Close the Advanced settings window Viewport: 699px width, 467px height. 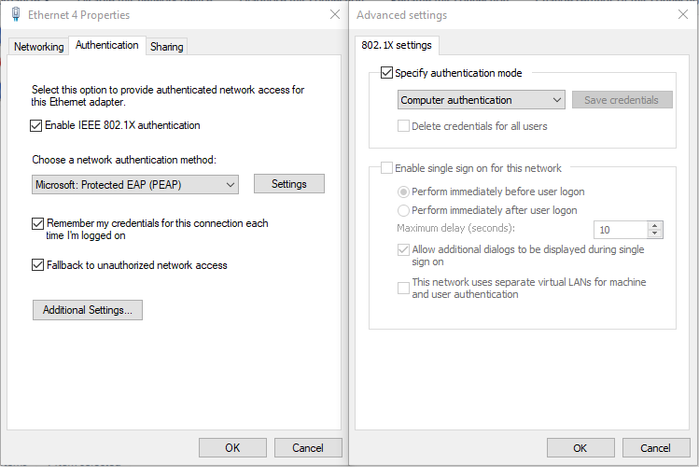click(683, 15)
